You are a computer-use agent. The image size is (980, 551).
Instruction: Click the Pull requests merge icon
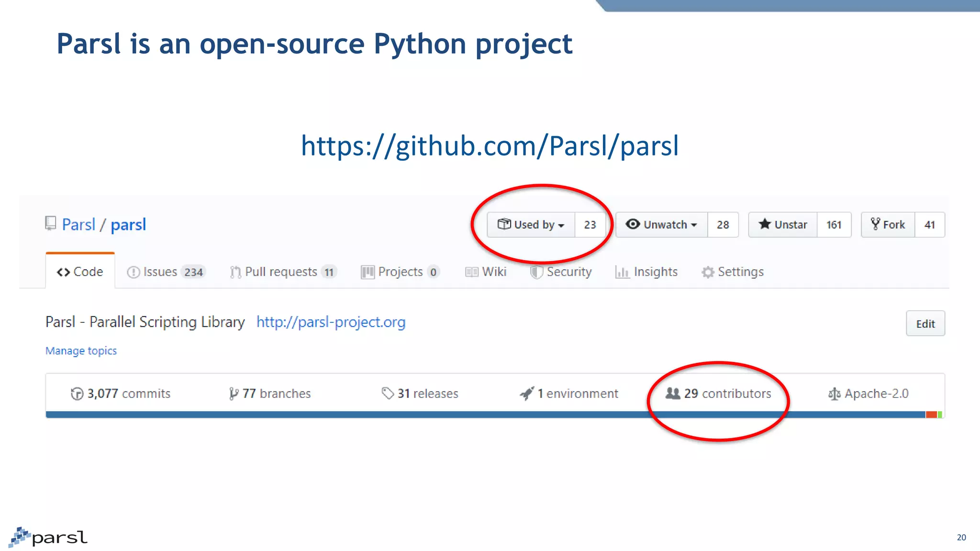235,272
